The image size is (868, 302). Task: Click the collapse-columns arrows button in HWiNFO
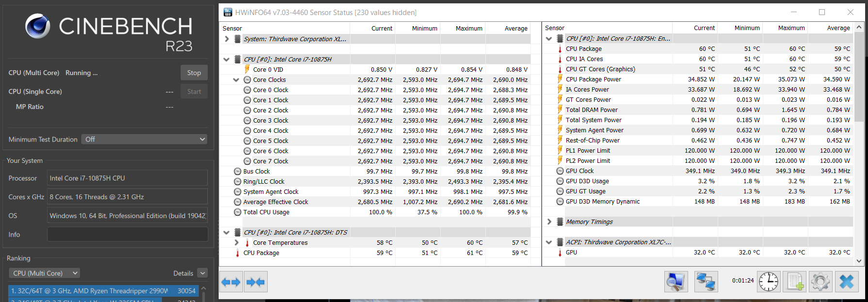pos(256,282)
